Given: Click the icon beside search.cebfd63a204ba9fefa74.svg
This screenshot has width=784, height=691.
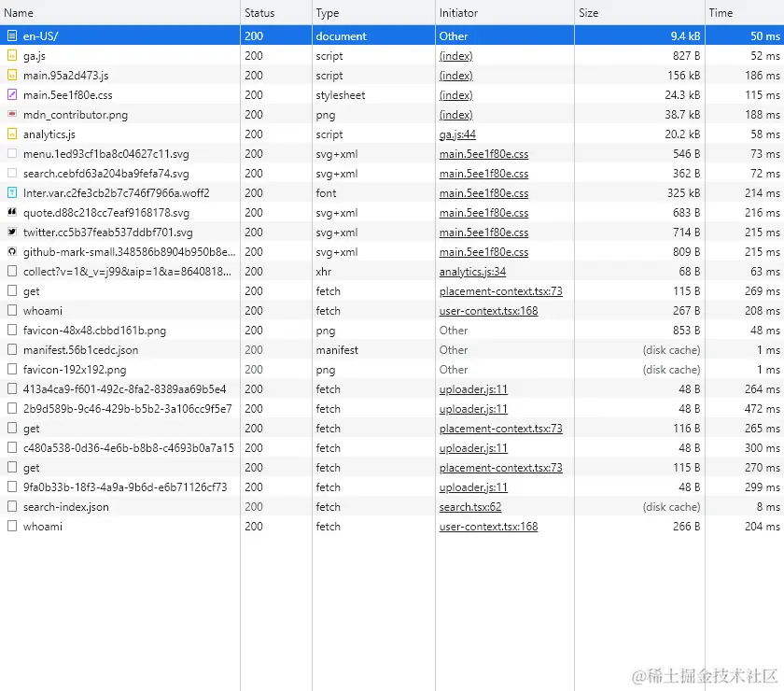Looking at the screenshot, I should click(x=12, y=173).
